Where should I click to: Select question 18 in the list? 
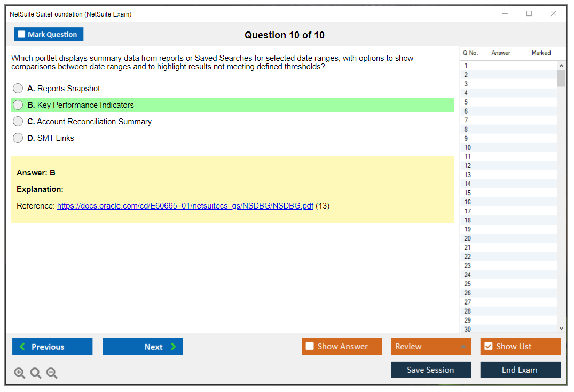point(508,220)
